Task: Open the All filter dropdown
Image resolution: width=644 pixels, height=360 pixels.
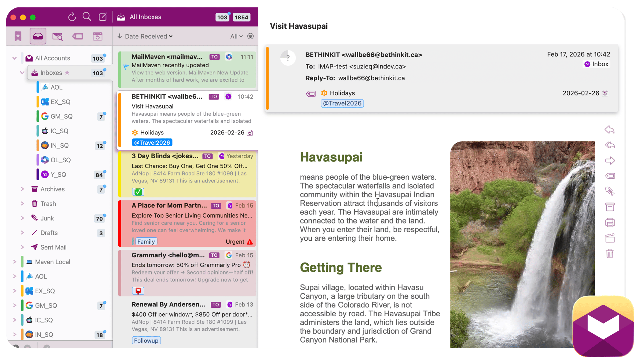Action: click(236, 36)
